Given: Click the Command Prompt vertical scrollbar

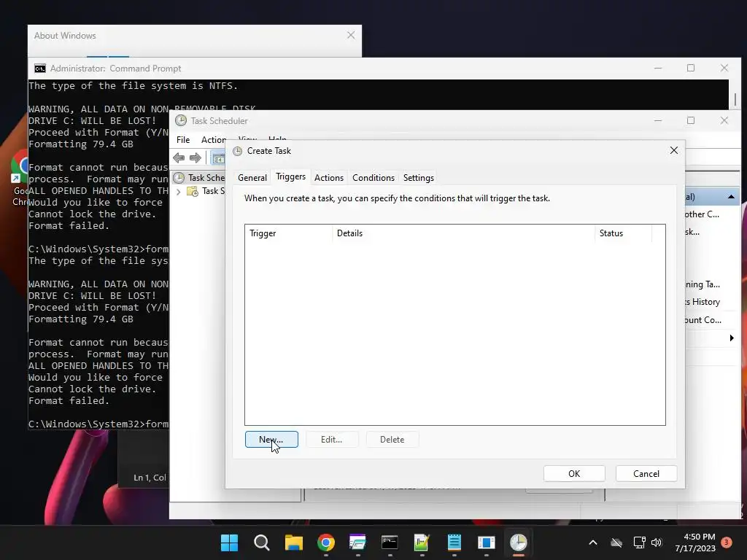Looking at the screenshot, I should tap(735, 99).
